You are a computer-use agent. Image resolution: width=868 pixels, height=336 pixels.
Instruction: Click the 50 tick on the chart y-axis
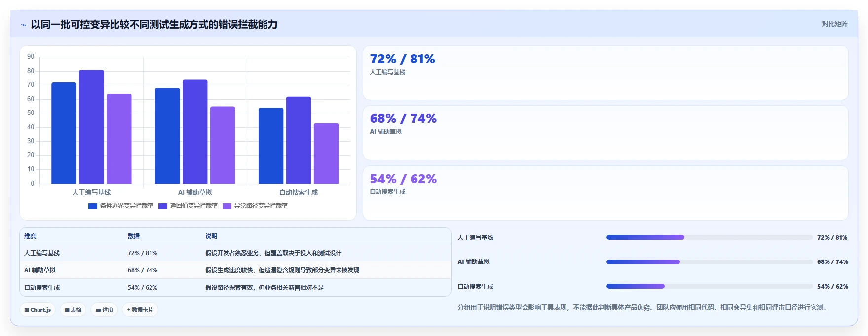[x=31, y=113]
